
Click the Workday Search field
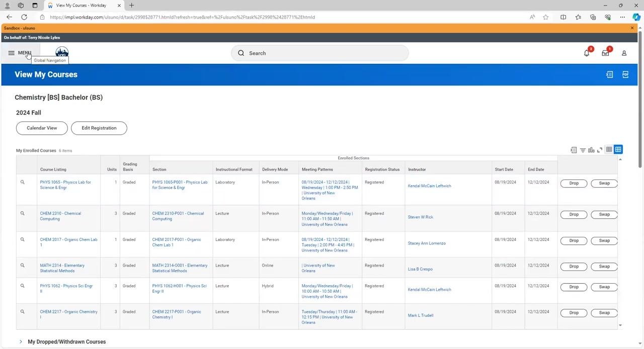click(320, 53)
